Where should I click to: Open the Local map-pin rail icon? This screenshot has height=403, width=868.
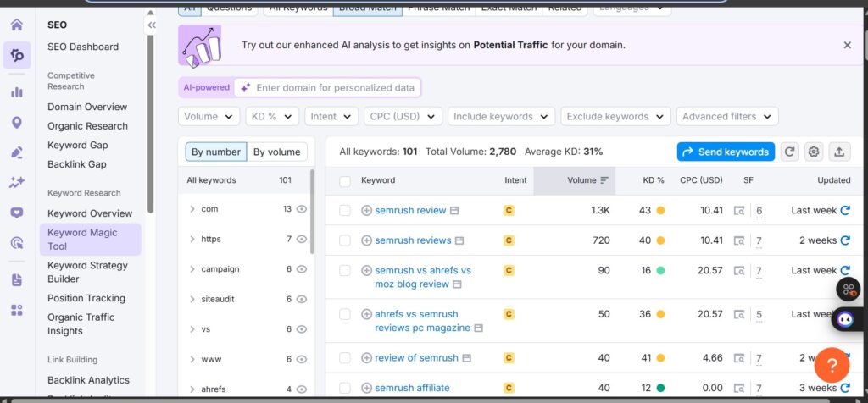point(17,122)
